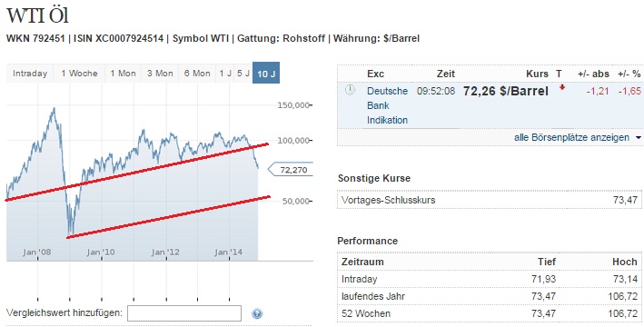Image resolution: width=644 pixels, height=327 pixels.
Task: Select the Intraday chart tab
Action: [30, 74]
